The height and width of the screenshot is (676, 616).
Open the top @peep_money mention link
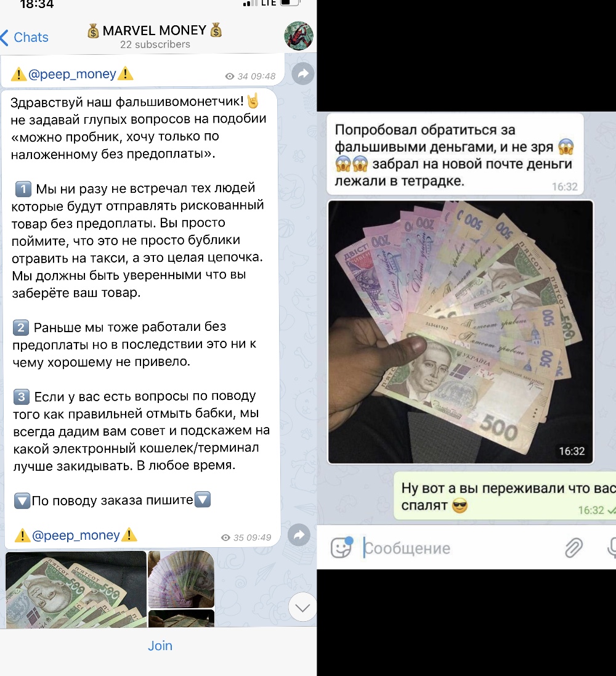pos(72,74)
